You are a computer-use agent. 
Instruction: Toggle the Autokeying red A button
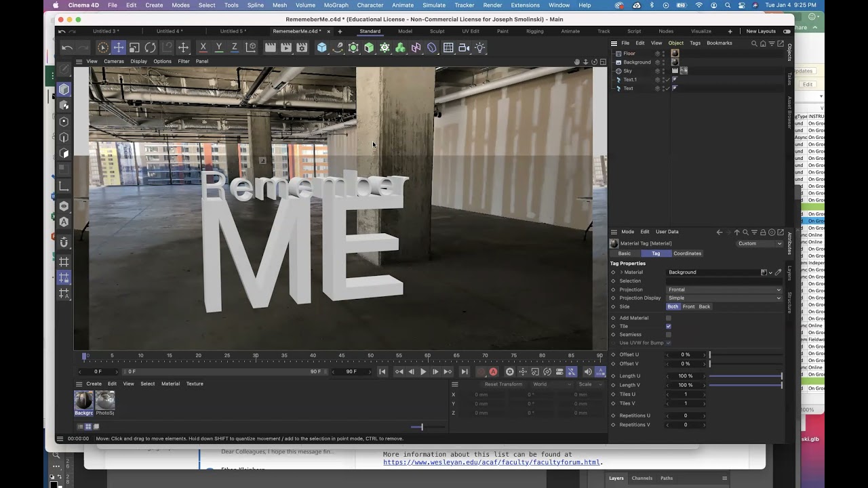pyautogui.click(x=493, y=371)
